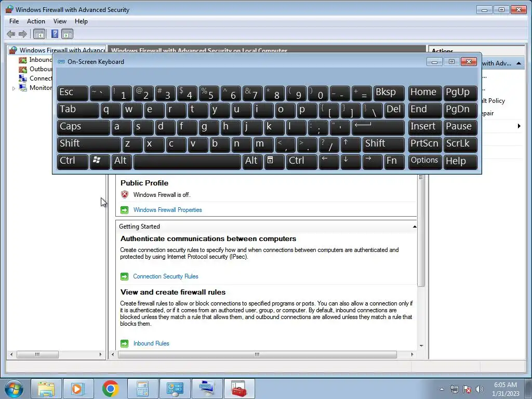Toggle the ScrLk key
The image size is (532, 399).
(460, 144)
